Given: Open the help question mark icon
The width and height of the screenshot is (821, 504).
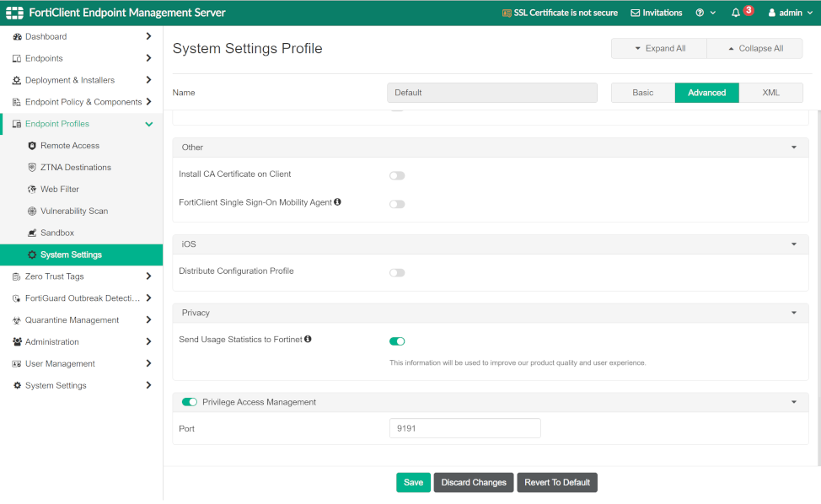Looking at the screenshot, I should [700, 13].
